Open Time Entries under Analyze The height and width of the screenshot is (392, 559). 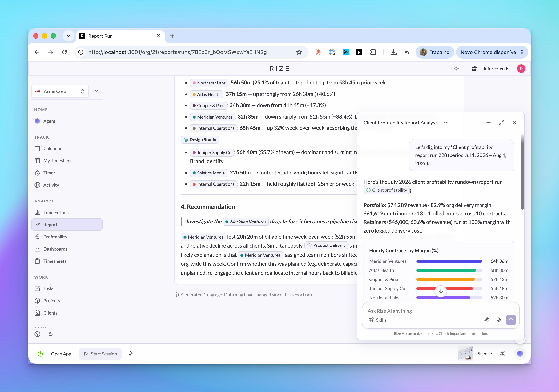point(67,213)
